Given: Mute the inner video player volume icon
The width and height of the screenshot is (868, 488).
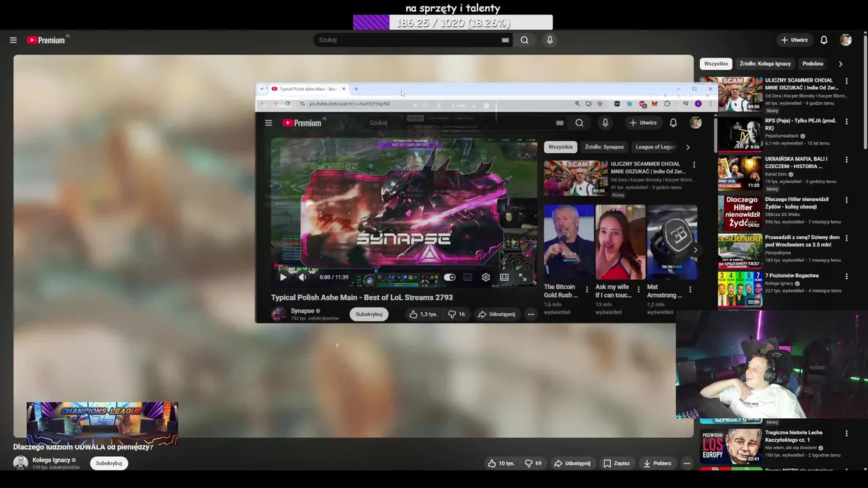Looking at the screenshot, I should click(x=302, y=277).
